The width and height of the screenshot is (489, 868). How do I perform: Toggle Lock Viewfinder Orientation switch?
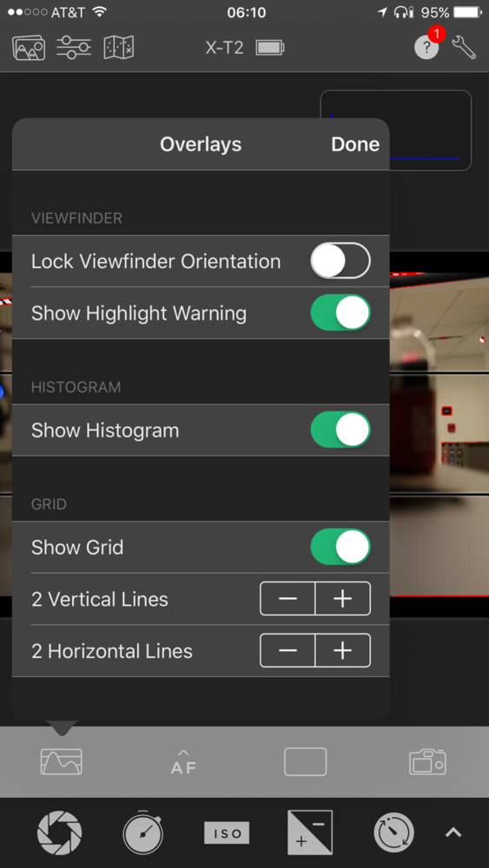(340, 260)
